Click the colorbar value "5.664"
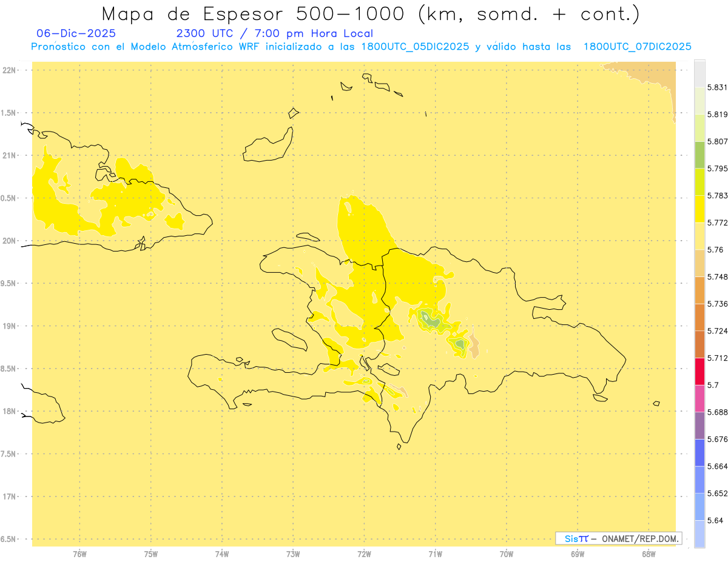The height and width of the screenshot is (562, 728). click(x=717, y=466)
